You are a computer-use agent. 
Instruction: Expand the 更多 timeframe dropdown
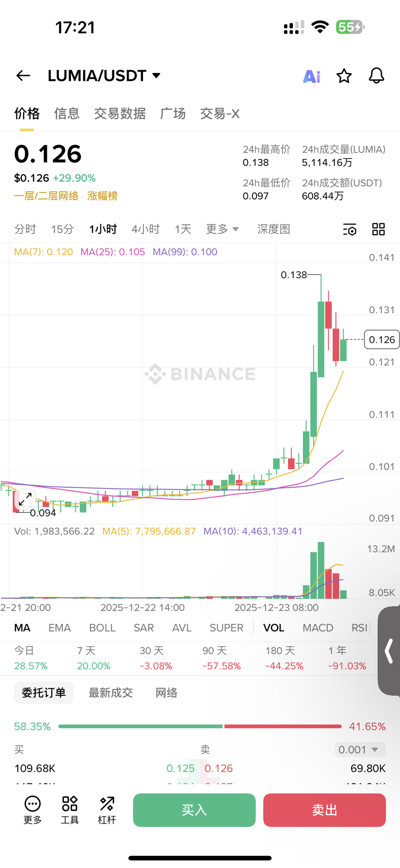tap(222, 229)
